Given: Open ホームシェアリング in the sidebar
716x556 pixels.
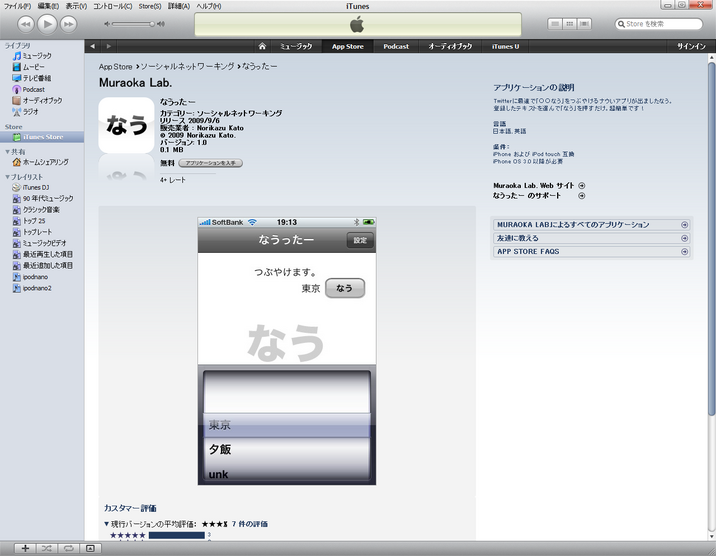Looking at the screenshot, I should (x=41, y=162).
